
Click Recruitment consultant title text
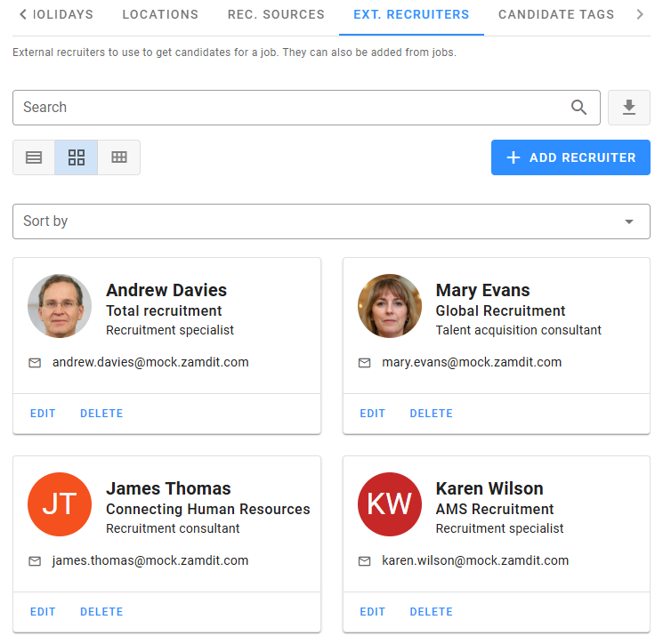pyautogui.click(x=173, y=528)
